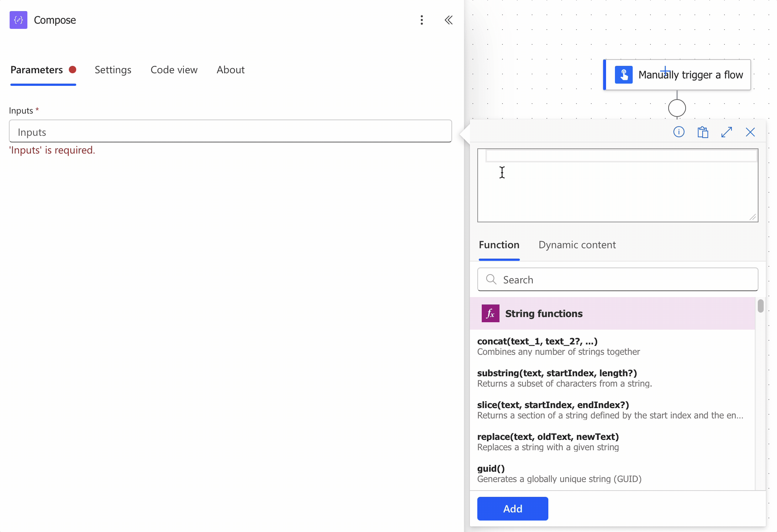The width and height of the screenshot is (777, 532).
Task: Switch to the Settings tab
Action: pyautogui.click(x=113, y=70)
